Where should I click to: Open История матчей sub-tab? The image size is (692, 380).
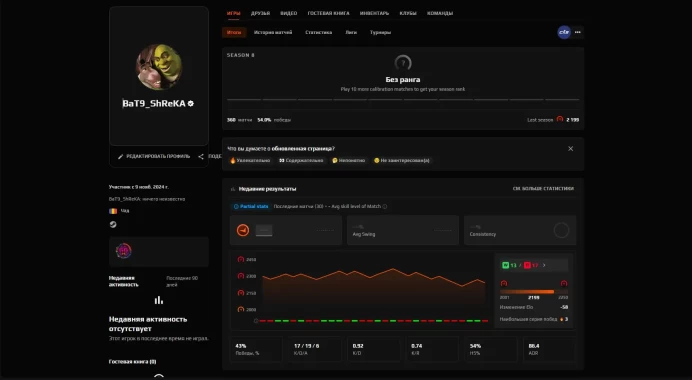[273, 32]
